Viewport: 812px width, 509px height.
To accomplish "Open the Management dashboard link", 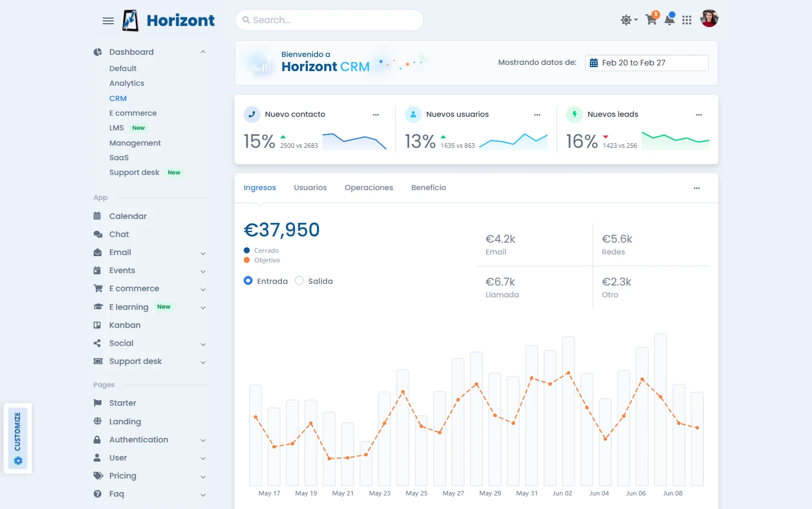I will click(135, 143).
